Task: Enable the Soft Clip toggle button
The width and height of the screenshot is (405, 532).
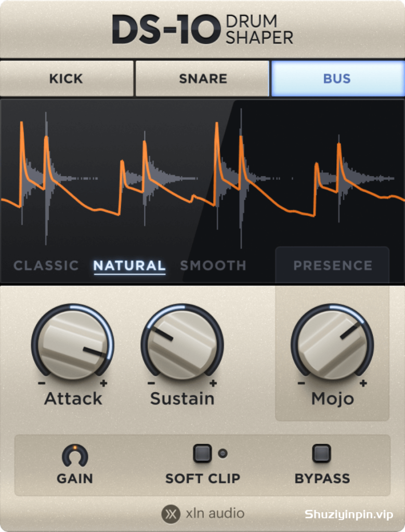Action: [x=202, y=453]
